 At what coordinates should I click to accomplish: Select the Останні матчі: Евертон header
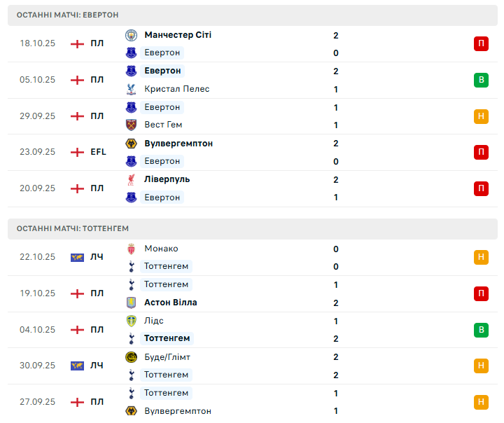point(68,15)
